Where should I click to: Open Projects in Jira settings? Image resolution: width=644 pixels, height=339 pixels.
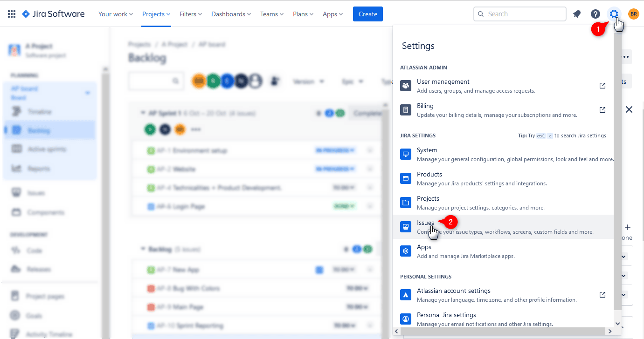tap(503, 203)
